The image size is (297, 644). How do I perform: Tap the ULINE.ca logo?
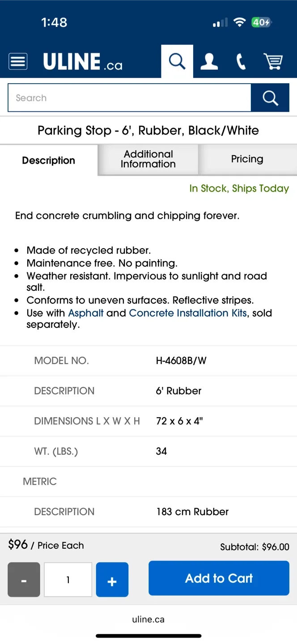coord(83,62)
